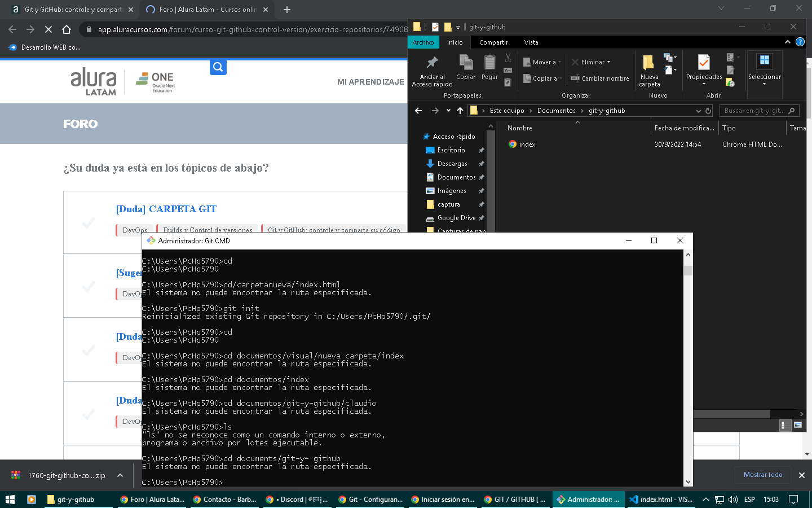Collapse the Explorer ribbon with chevron
This screenshot has height=508, width=812.
[788, 42]
